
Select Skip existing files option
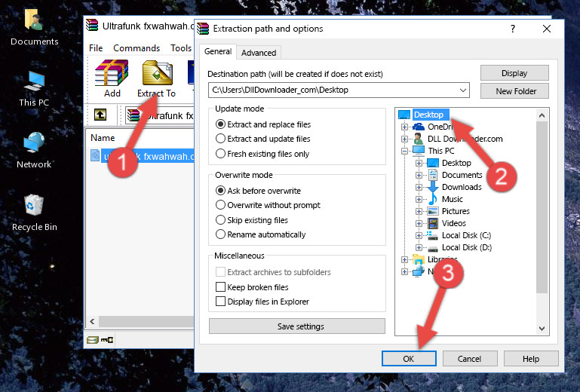[x=220, y=219]
